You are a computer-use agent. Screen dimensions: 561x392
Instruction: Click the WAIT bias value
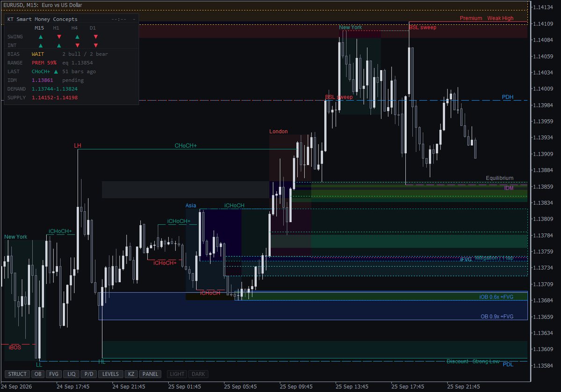[38, 54]
